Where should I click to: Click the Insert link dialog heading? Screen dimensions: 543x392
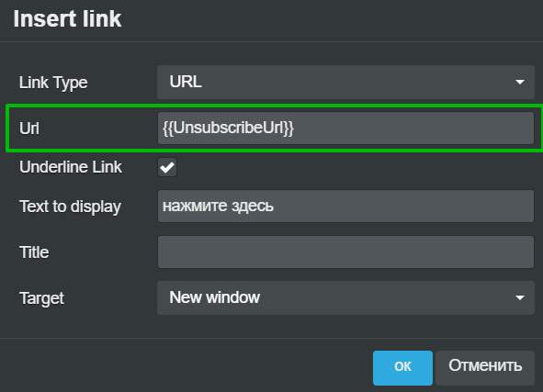click(x=67, y=18)
